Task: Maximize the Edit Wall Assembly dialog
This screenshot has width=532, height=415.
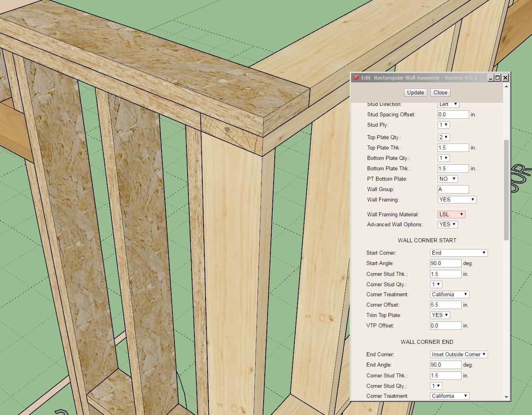Action: 498,78
